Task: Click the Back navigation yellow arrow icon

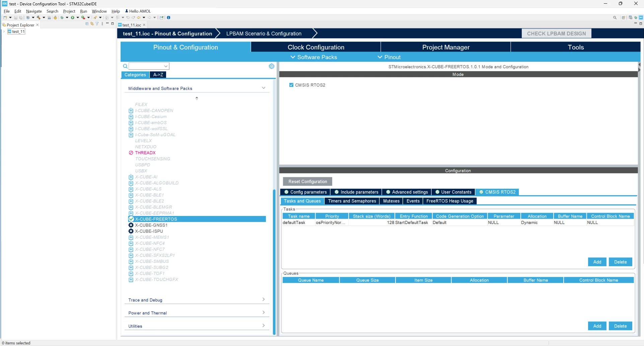Action: (139, 18)
